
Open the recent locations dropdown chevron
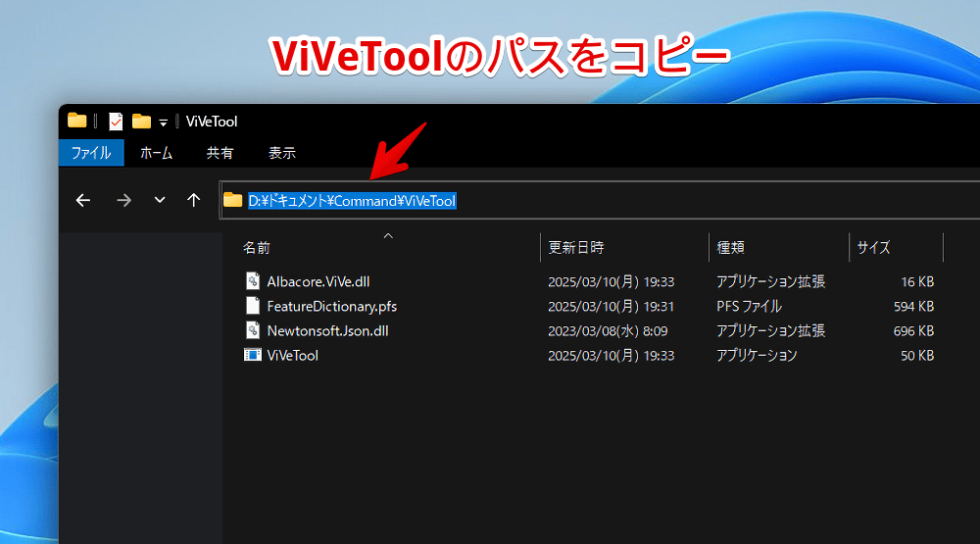[x=160, y=200]
